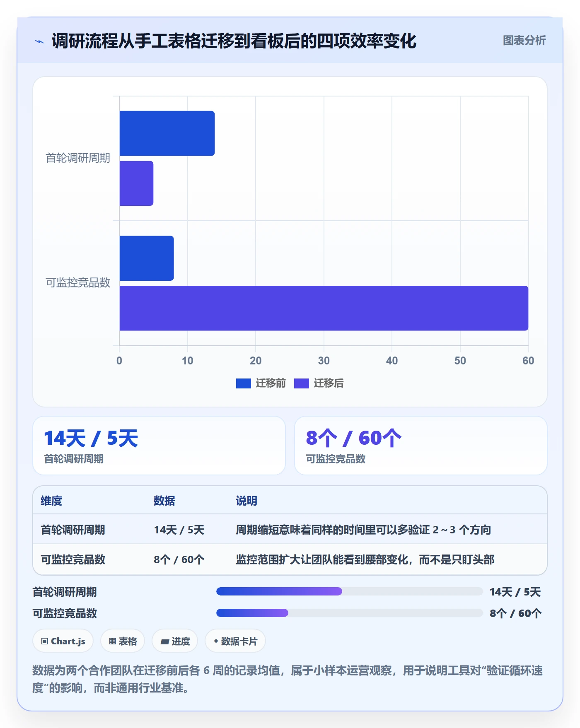Click the 8个 / 60个 data card
The image size is (580, 728).
(421, 446)
